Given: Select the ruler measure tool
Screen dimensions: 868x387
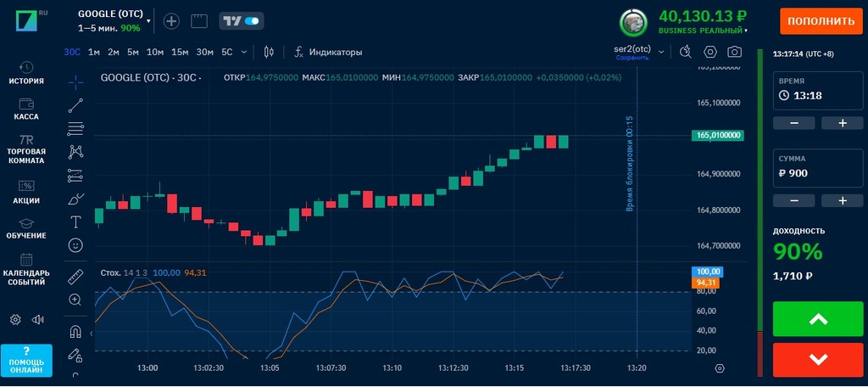Looking at the screenshot, I should [75, 276].
